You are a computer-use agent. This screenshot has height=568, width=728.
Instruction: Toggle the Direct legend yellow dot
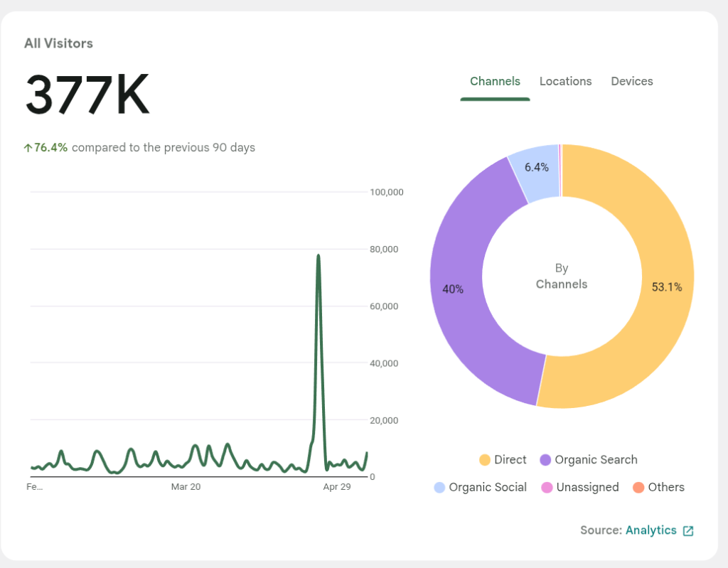(x=484, y=460)
